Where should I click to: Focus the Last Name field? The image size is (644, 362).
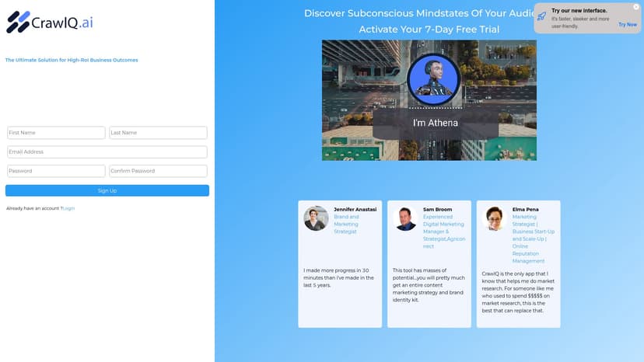[x=158, y=133]
